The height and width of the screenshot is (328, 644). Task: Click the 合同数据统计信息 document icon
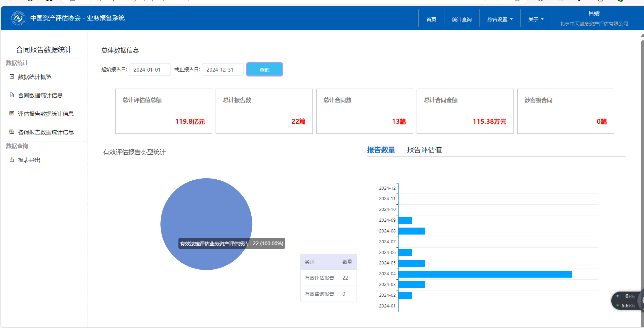(12, 95)
